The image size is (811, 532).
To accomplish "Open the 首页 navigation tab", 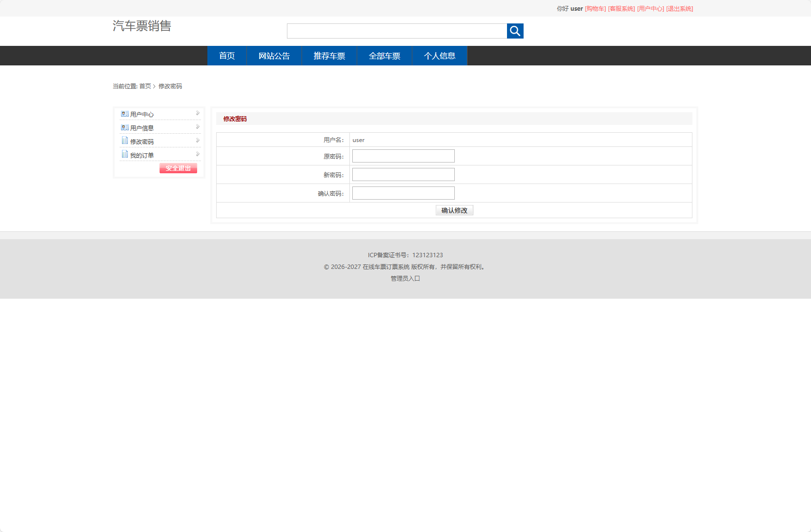I will point(227,56).
